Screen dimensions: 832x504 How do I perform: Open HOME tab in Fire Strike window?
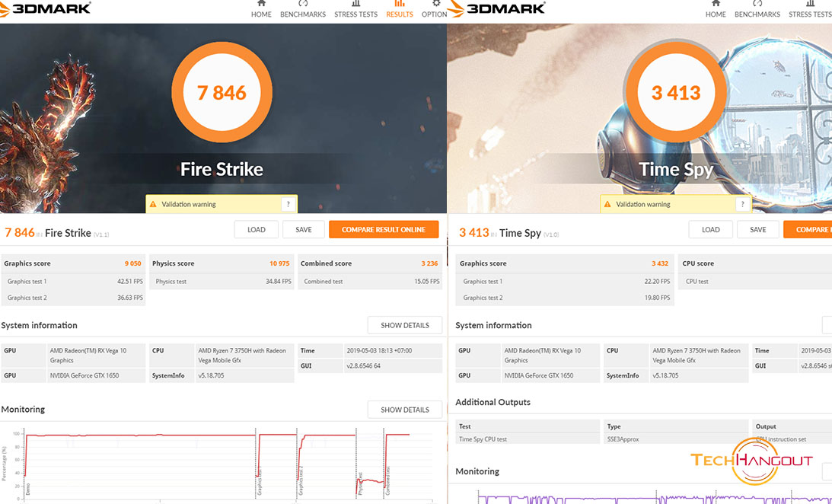pos(261,10)
